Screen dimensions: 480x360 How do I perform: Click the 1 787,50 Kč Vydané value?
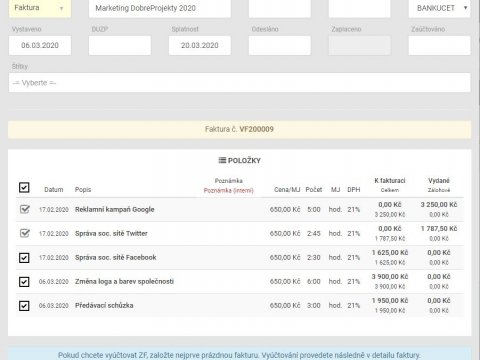pos(439,229)
